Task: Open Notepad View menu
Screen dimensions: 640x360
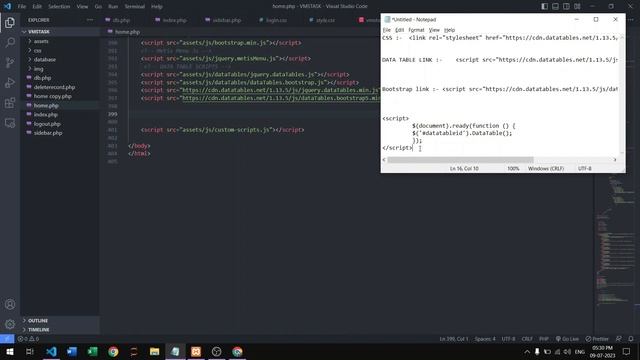Action: coord(434,30)
